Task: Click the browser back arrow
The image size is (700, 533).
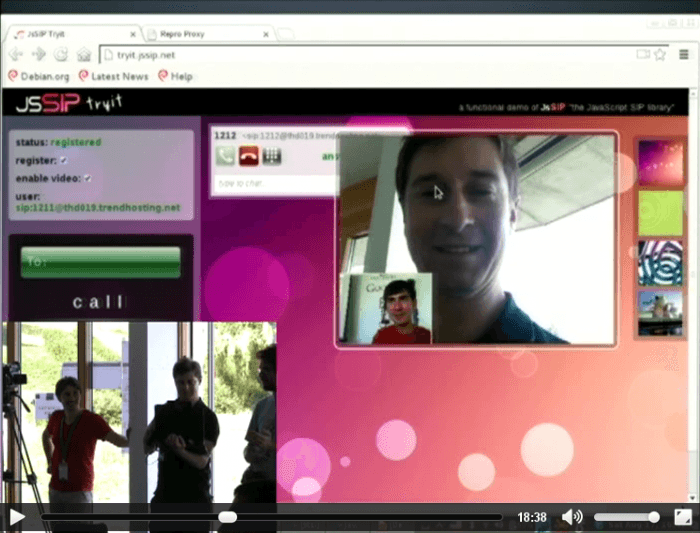Action: point(16,54)
